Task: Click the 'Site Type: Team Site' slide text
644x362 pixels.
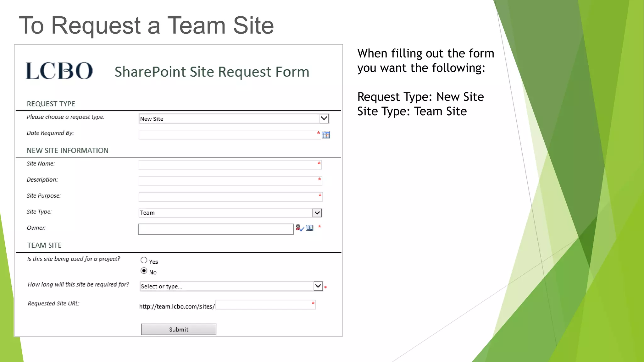Action: coord(412,111)
